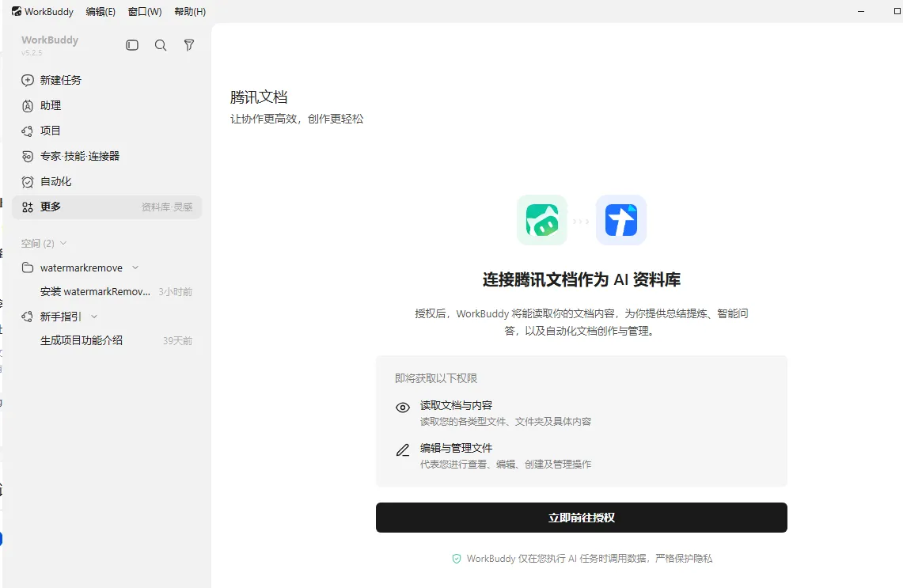Click the green WorkBuddy mascot icon
The width and height of the screenshot is (903, 588).
coord(542,220)
